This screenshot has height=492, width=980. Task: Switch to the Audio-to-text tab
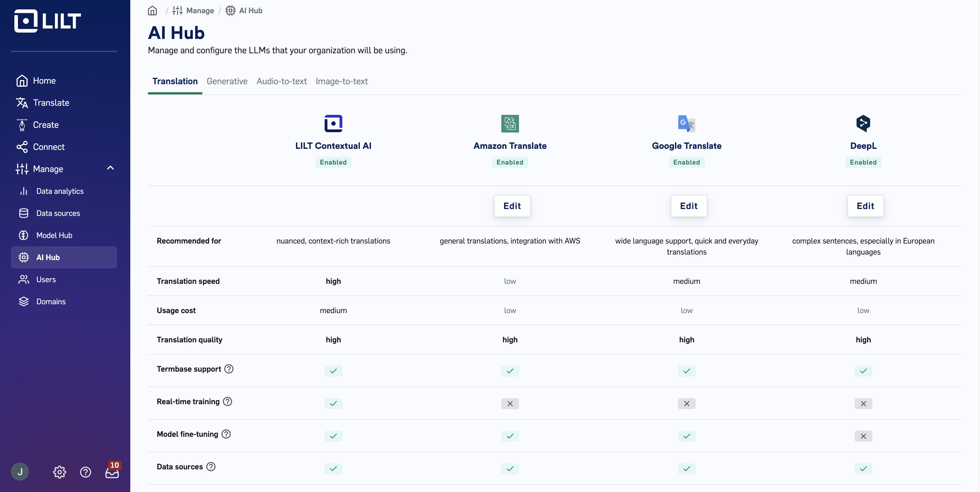pos(282,81)
